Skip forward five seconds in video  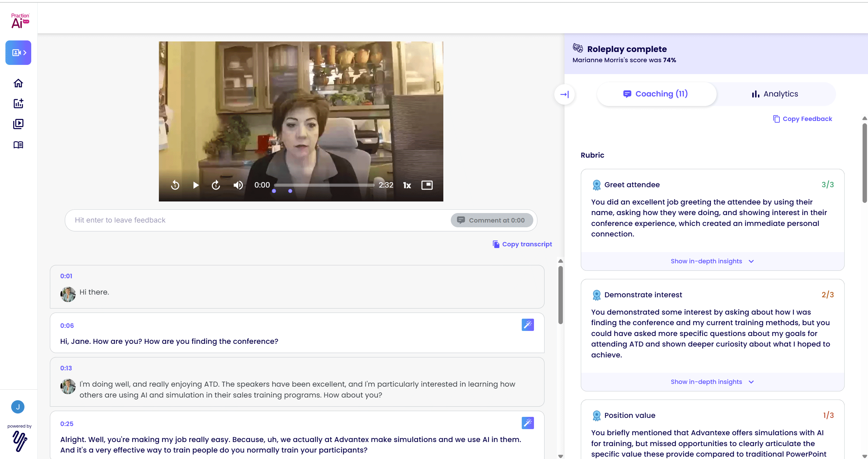click(216, 185)
